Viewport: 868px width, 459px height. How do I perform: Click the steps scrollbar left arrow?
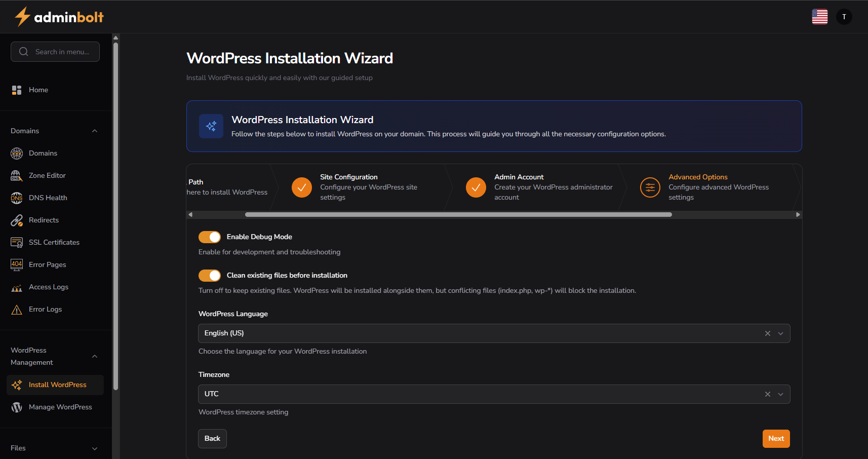coord(190,215)
